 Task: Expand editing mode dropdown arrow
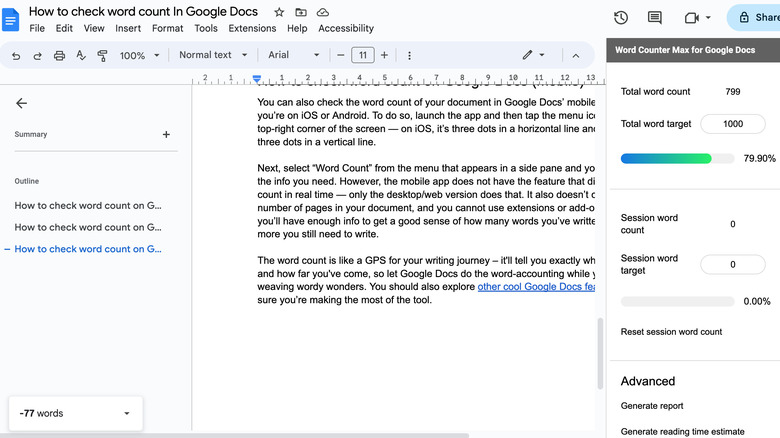(x=542, y=55)
